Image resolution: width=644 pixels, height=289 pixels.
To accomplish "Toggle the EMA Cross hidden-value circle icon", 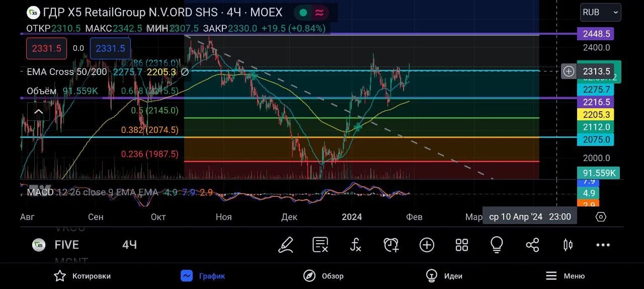I will [185, 72].
